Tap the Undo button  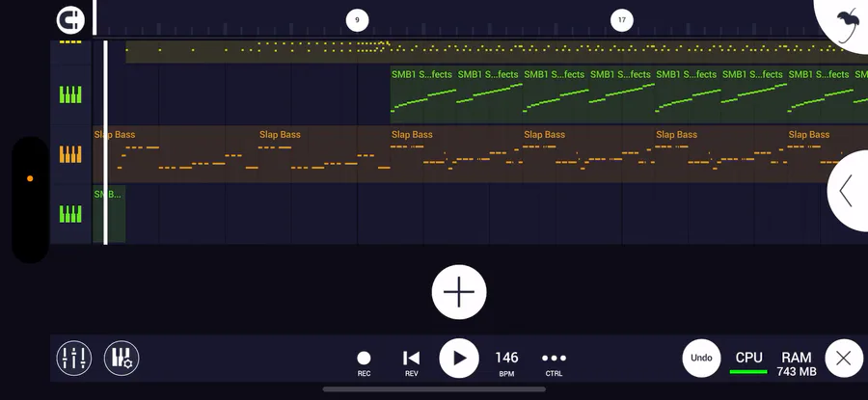pos(701,358)
